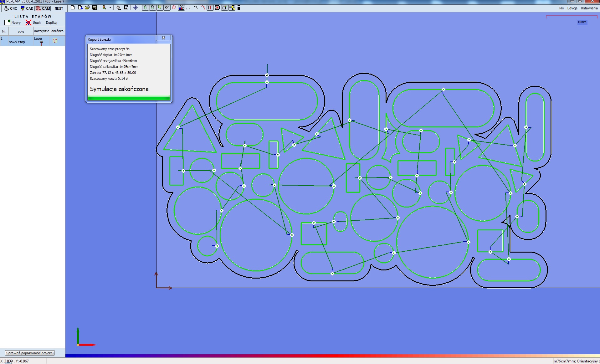Click the machining type icon in stage 1
600x364 pixels.
click(x=55, y=41)
